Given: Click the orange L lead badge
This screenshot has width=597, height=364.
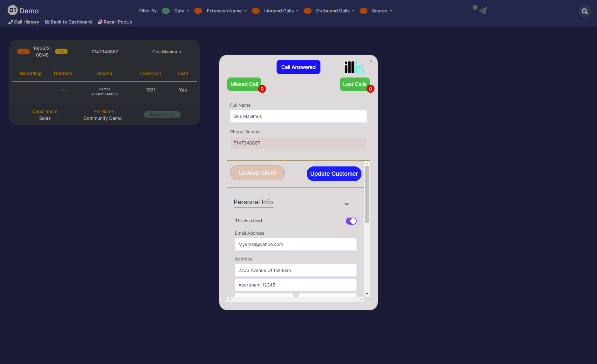Looking at the screenshot, I should (x=23, y=51).
